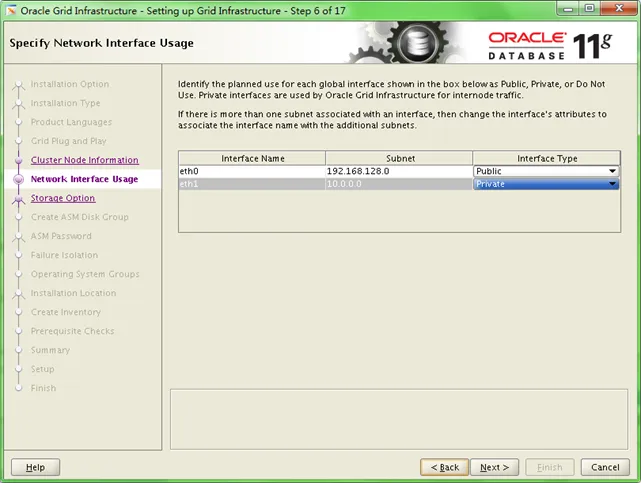Click the Operating System Groups step

(85, 274)
